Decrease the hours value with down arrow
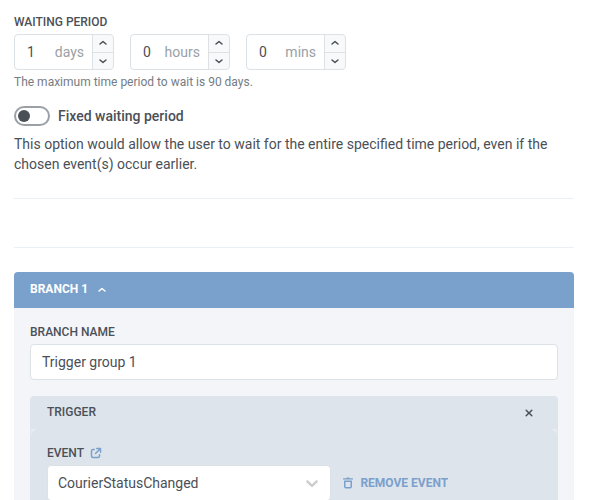600x500 pixels. 219,61
